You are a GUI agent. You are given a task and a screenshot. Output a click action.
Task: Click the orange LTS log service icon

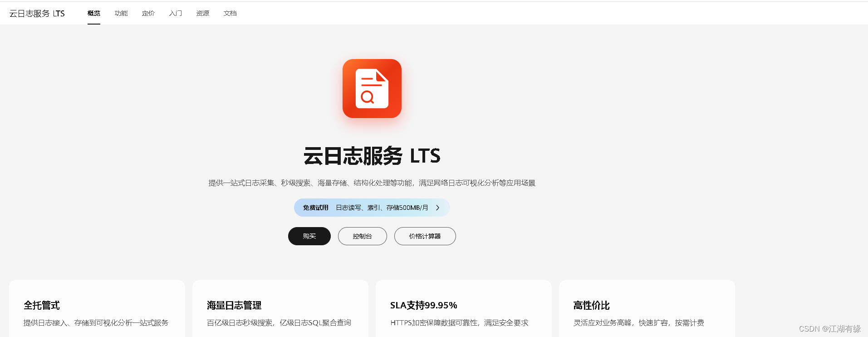[372, 89]
